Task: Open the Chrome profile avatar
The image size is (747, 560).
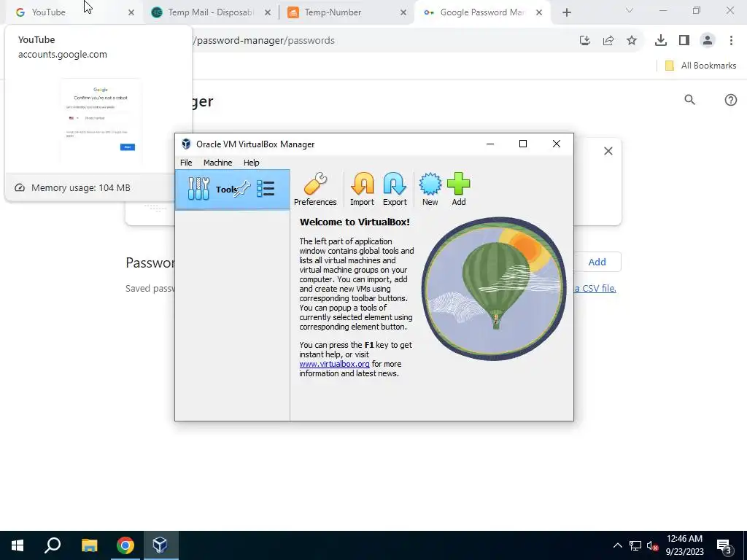Action: (x=708, y=41)
